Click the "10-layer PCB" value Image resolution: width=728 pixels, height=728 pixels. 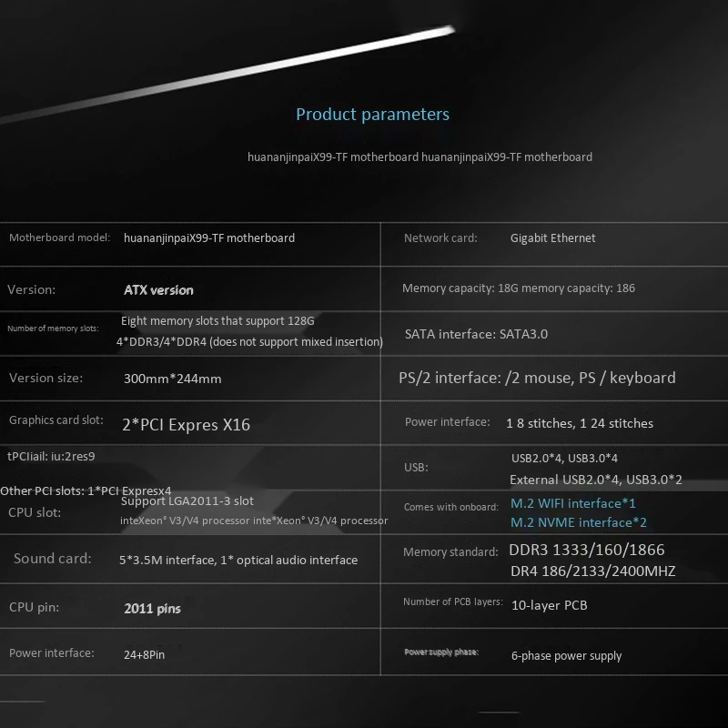pyautogui.click(x=549, y=605)
